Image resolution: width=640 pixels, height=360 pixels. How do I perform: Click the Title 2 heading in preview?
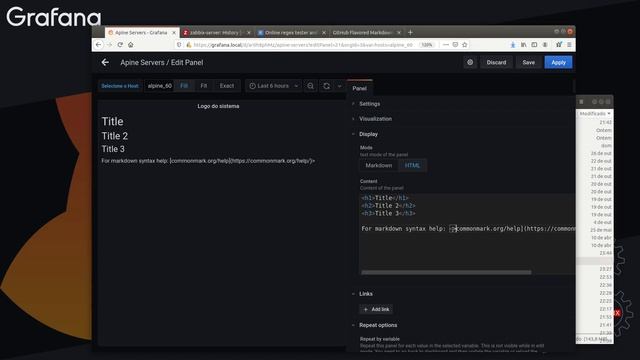coord(115,136)
